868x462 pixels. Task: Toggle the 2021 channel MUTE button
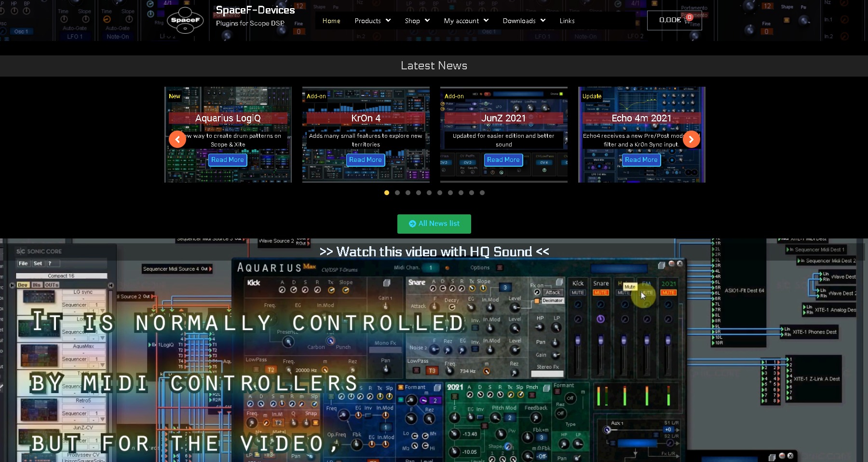tap(668, 292)
